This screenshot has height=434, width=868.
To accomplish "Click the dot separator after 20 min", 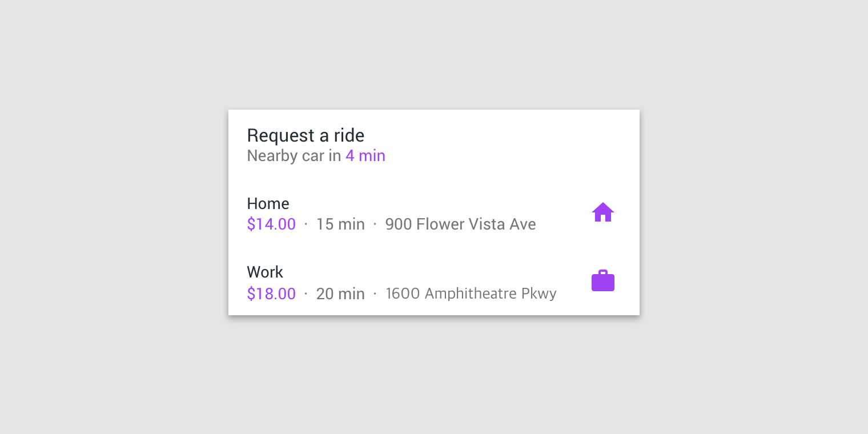I will coord(375,294).
